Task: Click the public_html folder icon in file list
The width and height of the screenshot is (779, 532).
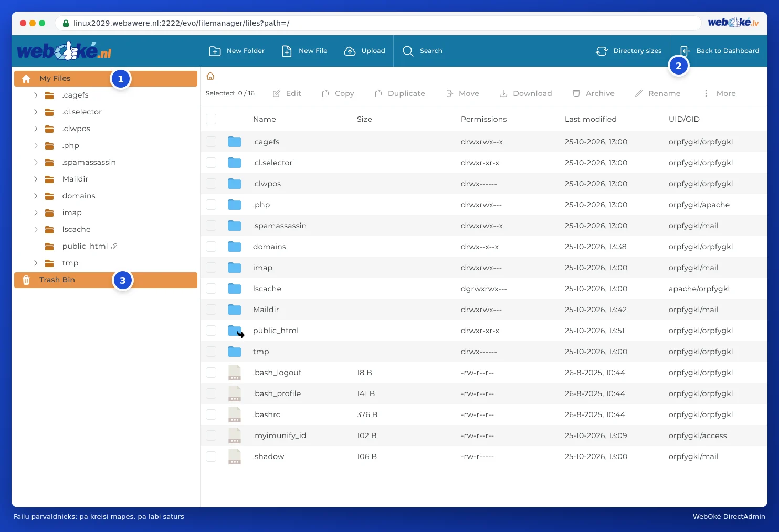Action: tap(235, 331)
